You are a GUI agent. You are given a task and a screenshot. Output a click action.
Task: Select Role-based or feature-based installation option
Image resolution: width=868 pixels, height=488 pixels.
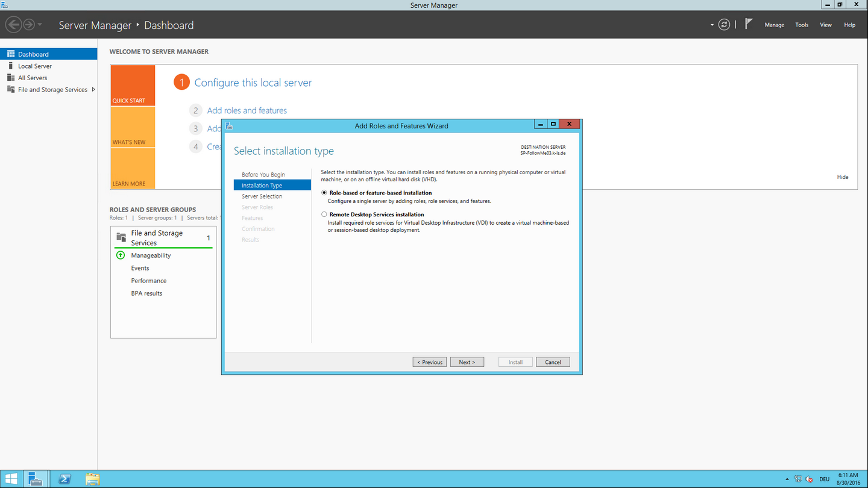click(324, 193)
